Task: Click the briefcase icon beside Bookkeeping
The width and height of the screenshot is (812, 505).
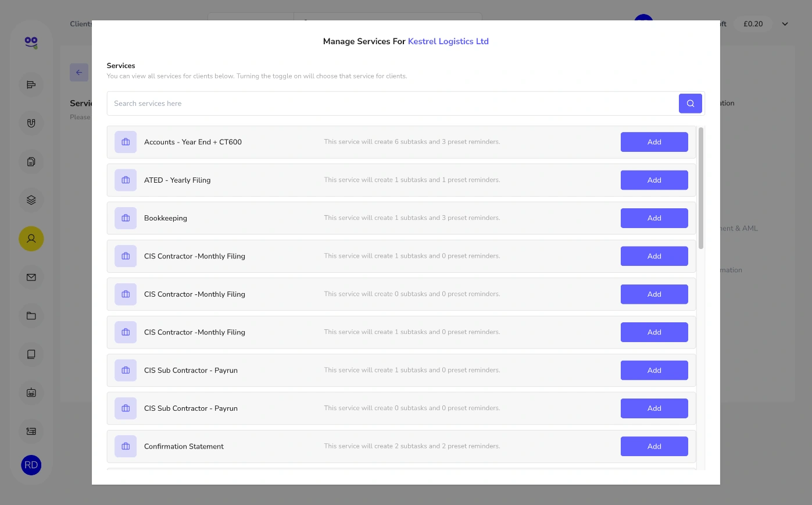Action: [x=126, y=218]
